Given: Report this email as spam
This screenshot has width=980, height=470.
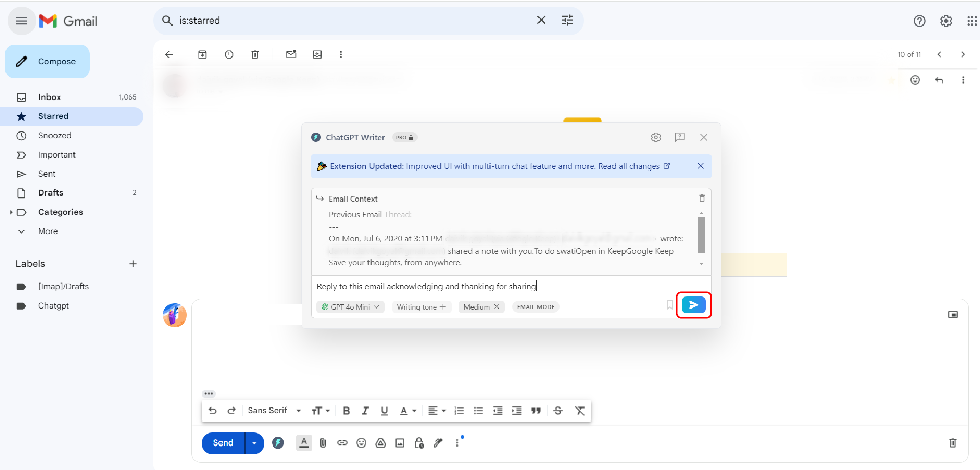Looking at the screenshot, I should tap(229, 55).
